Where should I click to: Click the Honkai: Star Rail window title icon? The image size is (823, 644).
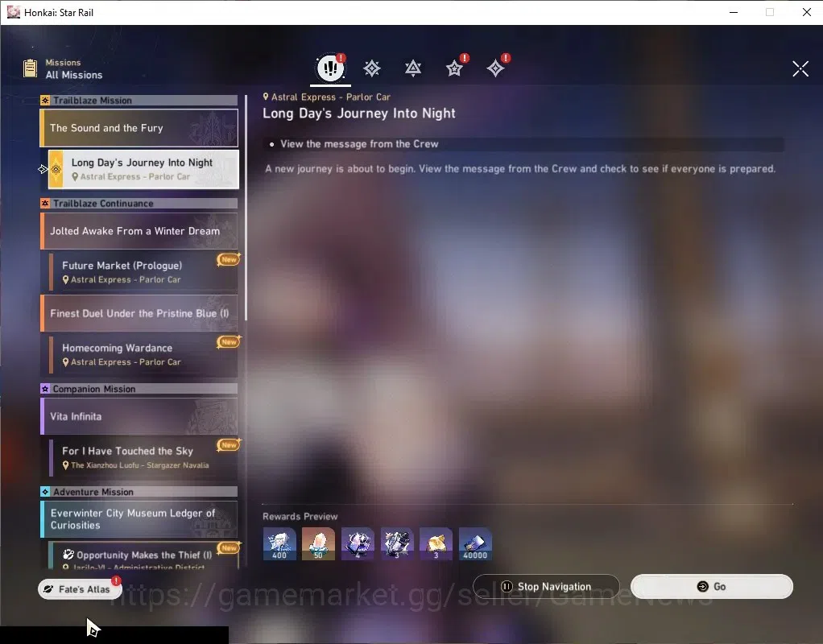tap(13, 12)
